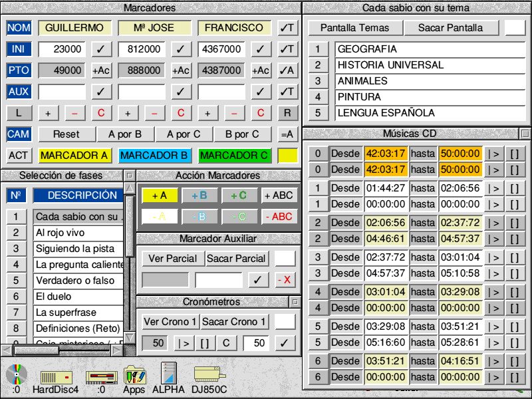Play the music track starting at 01:44:27
The height and width of the screenshot is (399, 532).
click(493, 188)
